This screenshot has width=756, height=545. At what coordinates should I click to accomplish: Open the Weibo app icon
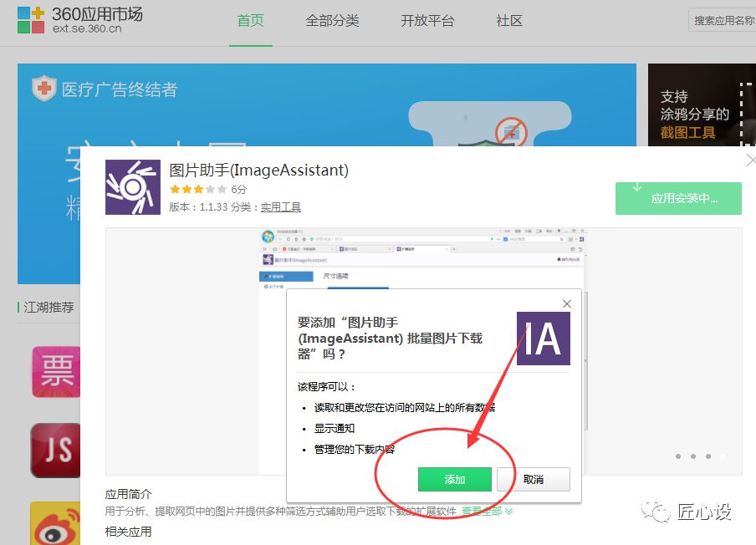pyautogui.click(x=55, y=523)
